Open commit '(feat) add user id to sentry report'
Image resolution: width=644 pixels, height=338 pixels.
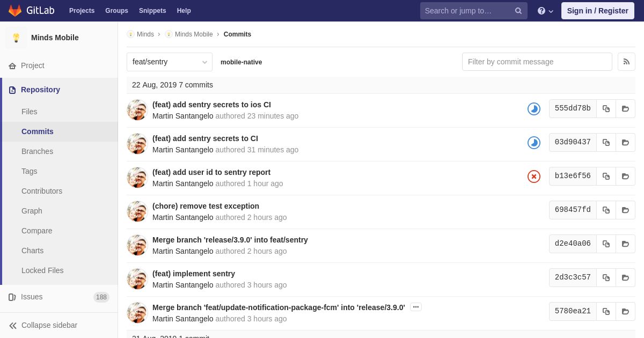(x=211, y=172)
